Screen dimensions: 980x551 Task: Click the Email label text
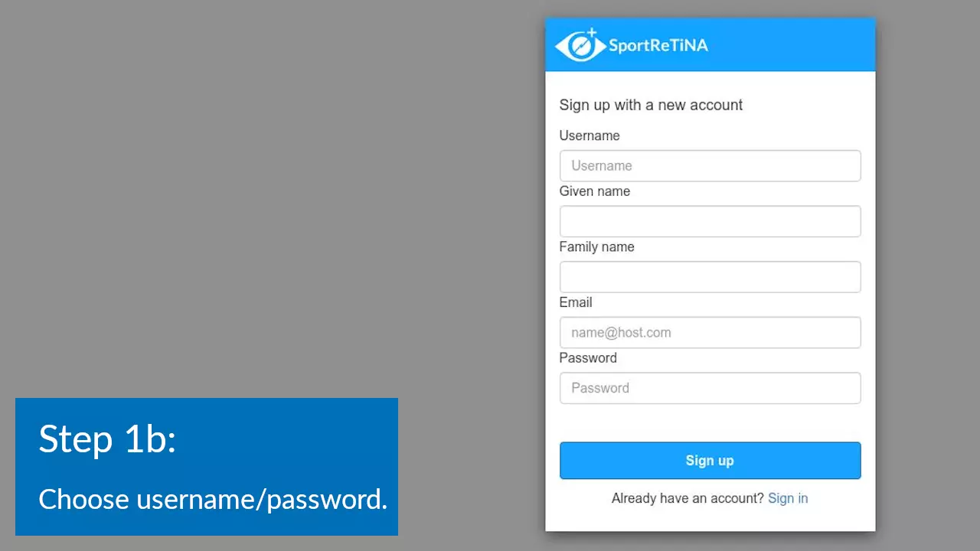(x=576, y=302)
